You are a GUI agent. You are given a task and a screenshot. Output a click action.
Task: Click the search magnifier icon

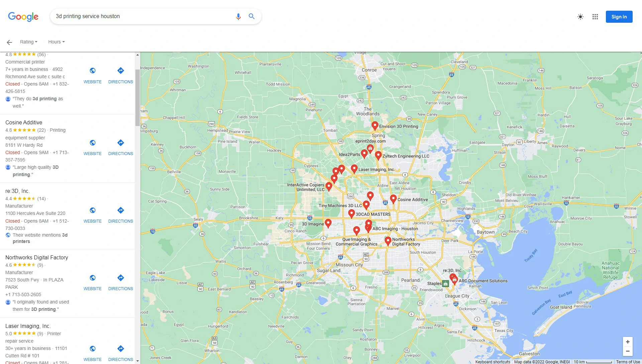251,16
